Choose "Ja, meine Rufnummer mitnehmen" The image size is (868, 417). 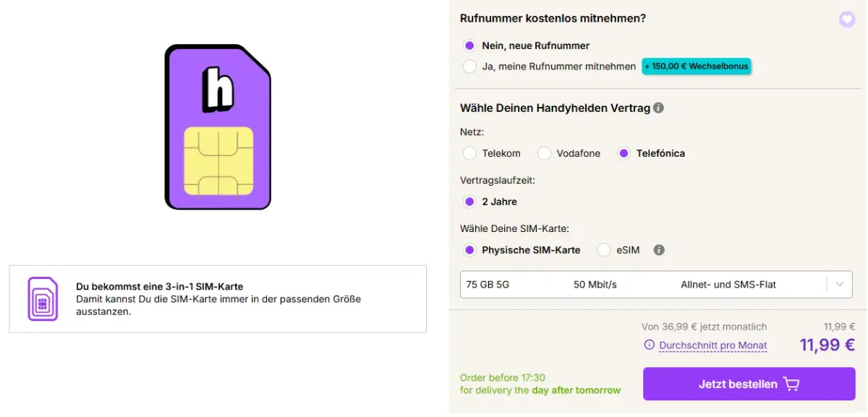[469, 66]
